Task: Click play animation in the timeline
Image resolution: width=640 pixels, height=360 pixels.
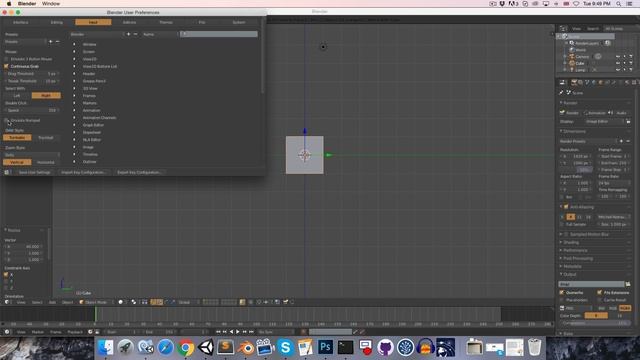Action: point(238,332)
